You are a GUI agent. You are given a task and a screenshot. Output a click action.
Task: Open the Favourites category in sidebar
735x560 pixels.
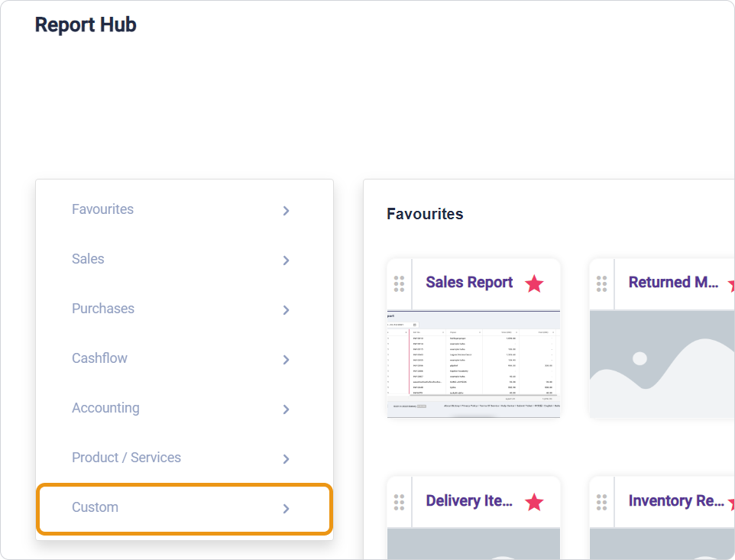pos(184,209)
